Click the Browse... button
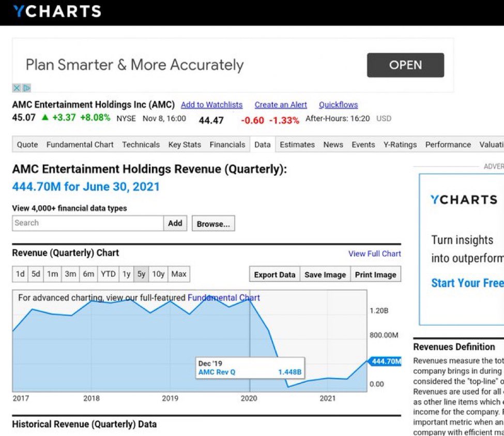This screenshot has width=504, height=436. 213,223
